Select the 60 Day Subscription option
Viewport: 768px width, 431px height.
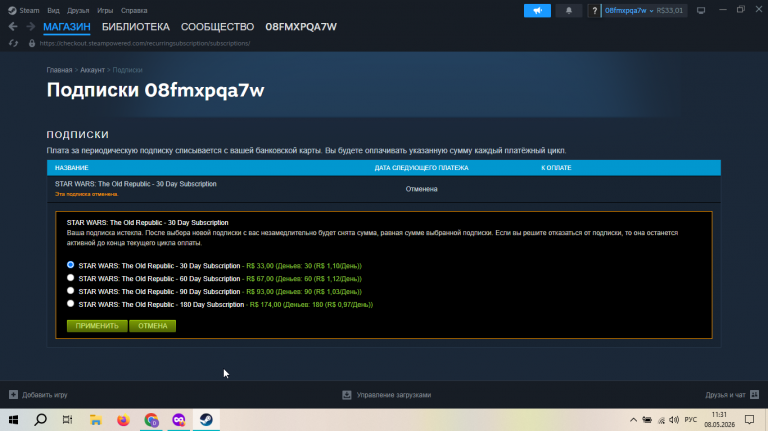71,278
